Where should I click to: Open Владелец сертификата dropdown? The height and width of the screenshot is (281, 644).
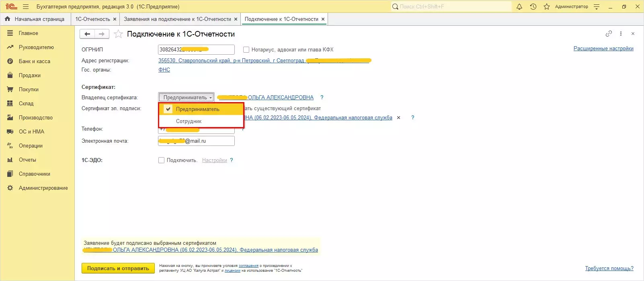click(x=186, y=97)
